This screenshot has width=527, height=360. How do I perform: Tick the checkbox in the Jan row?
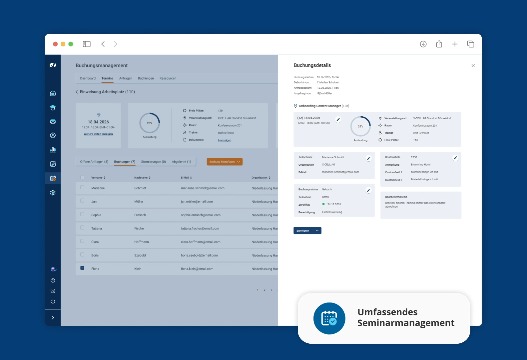point(82,201)
